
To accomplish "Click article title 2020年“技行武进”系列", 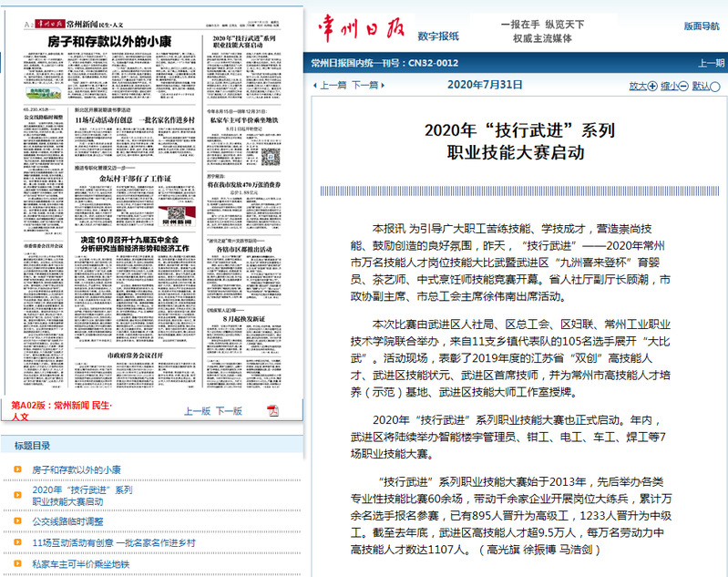I will pyautogui.click(x=520, y=141).
